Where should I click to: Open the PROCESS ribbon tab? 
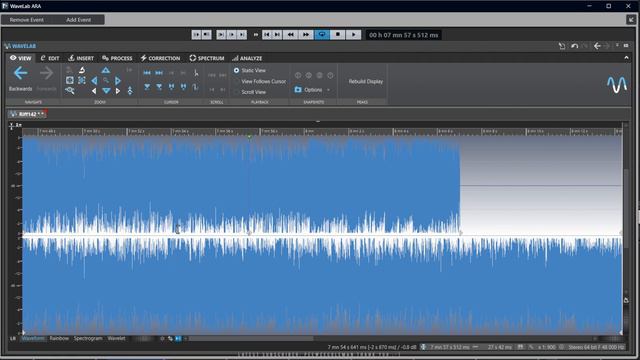pos(117,58)
